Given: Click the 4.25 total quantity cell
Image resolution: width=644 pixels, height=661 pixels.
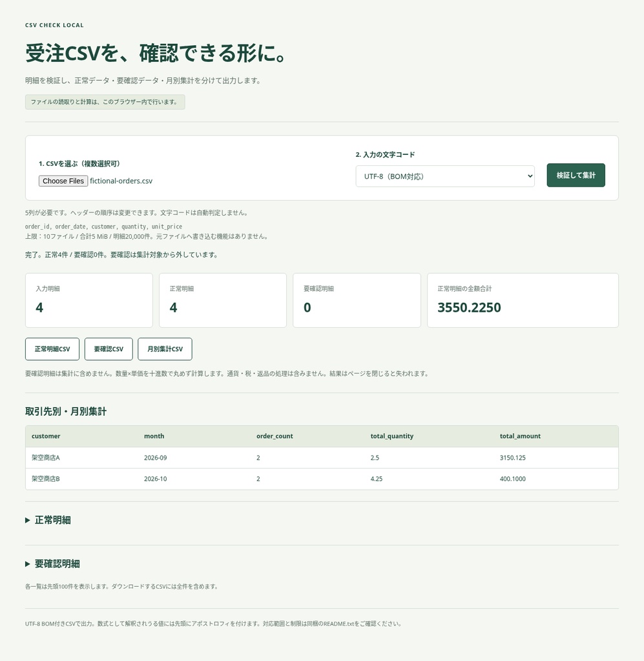Looking at the screenshot, I should pos(376,478).
